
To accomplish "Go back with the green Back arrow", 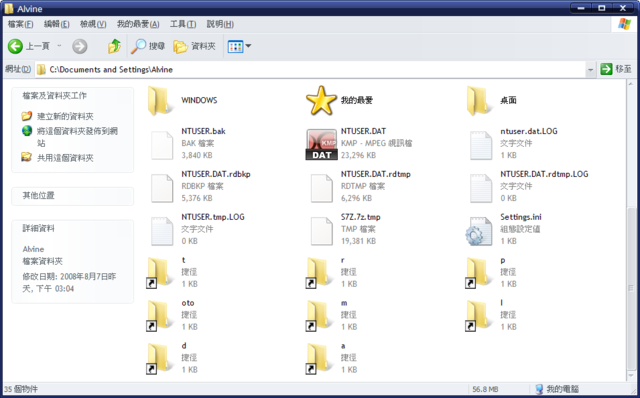I will [x=15, y=46].
